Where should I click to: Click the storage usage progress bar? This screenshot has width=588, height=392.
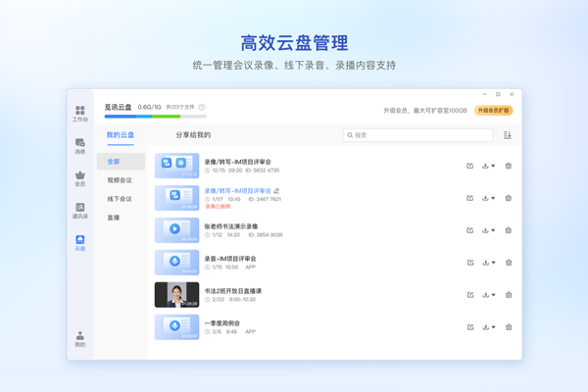pos(155,117)
